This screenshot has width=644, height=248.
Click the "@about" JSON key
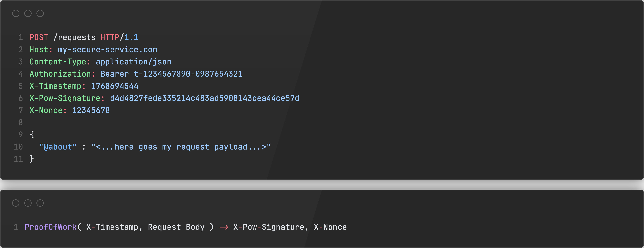(x=58, y=147)
